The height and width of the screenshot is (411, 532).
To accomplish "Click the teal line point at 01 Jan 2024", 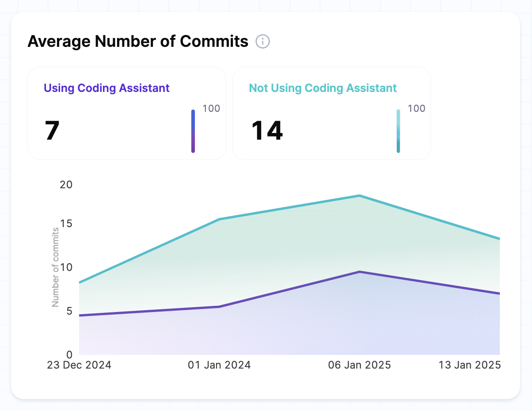I will pos(220,219).
